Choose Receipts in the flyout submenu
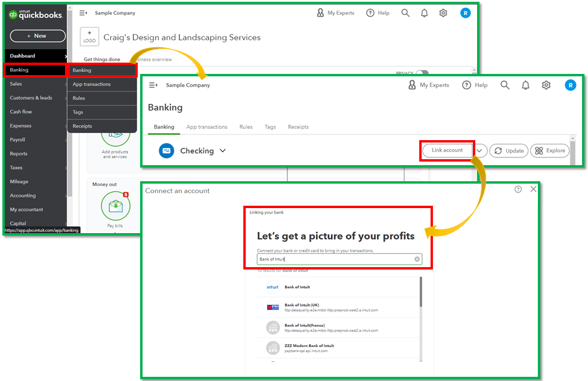588x381 pixels. point(101,126)
